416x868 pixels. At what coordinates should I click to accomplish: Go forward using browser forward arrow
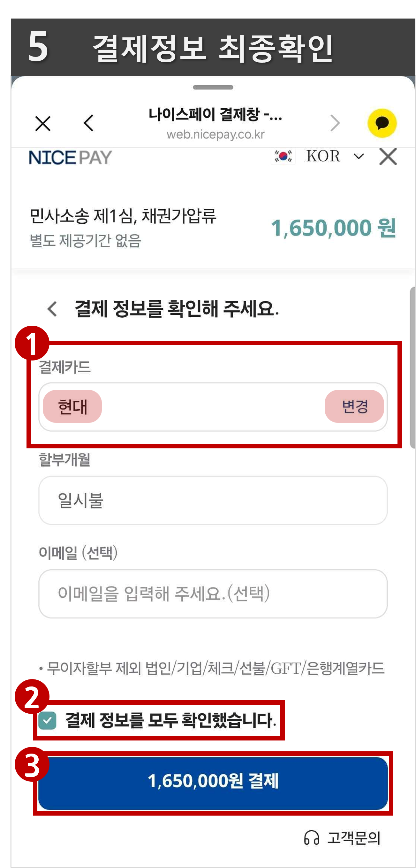pyautogui.click(x=335, y=123)
